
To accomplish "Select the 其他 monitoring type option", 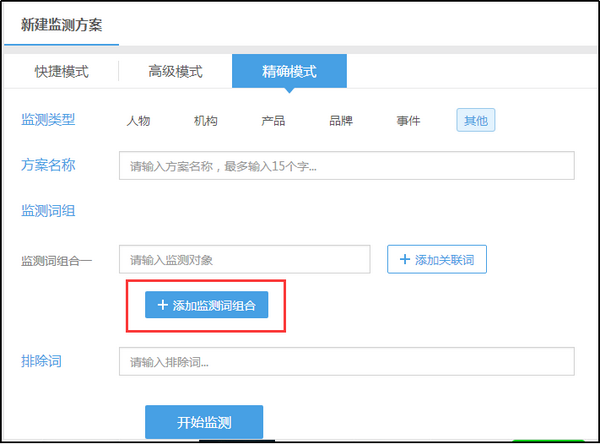I will tap(476, 120).
